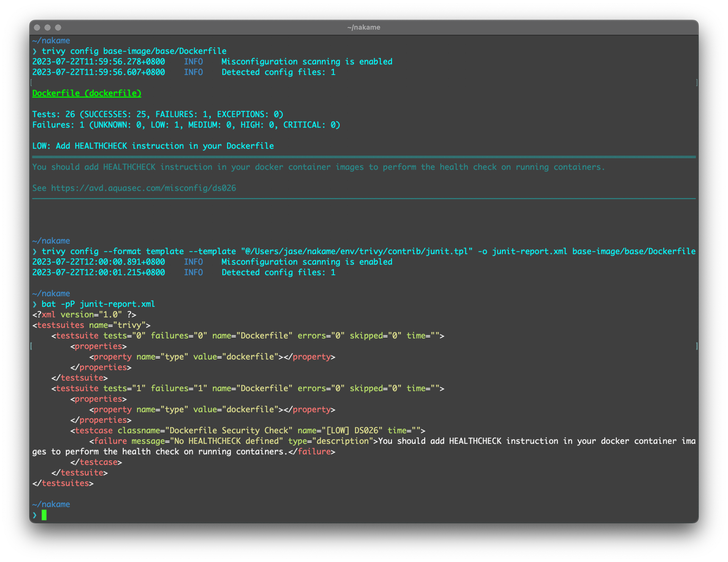Click the close window button in title bar
Screen dimensions: 728x562
37,27
